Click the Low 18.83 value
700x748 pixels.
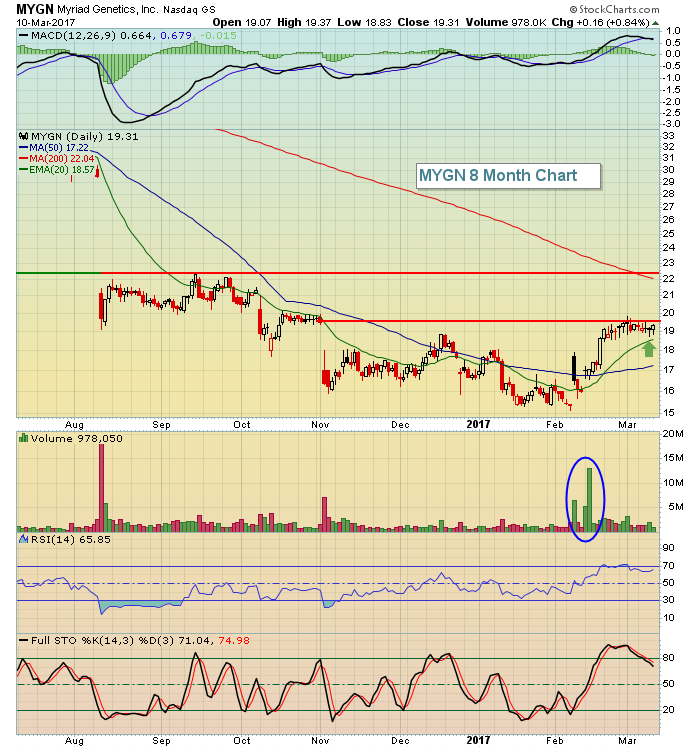click(365, 22)
